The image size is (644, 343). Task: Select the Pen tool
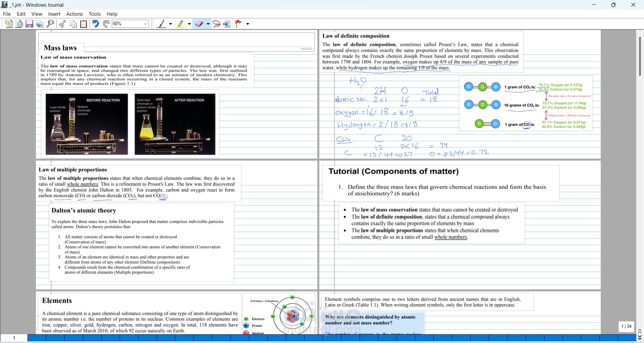click(162, 24)
